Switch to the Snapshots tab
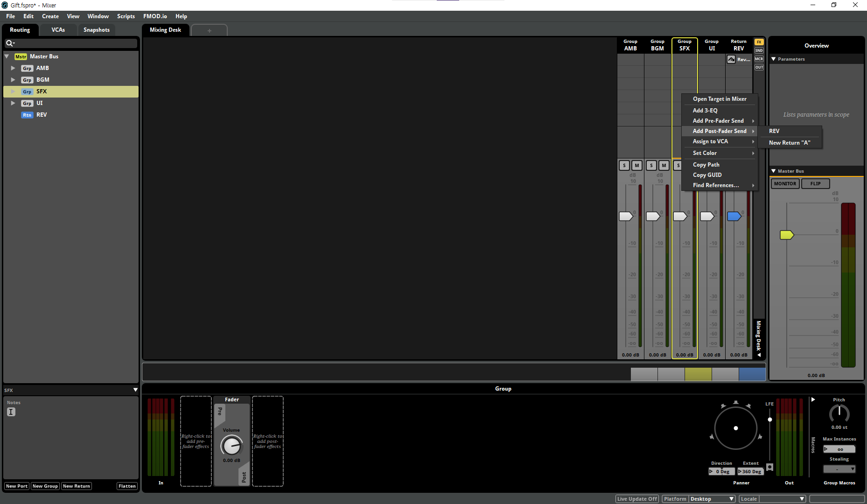 [x=97, y=30]
